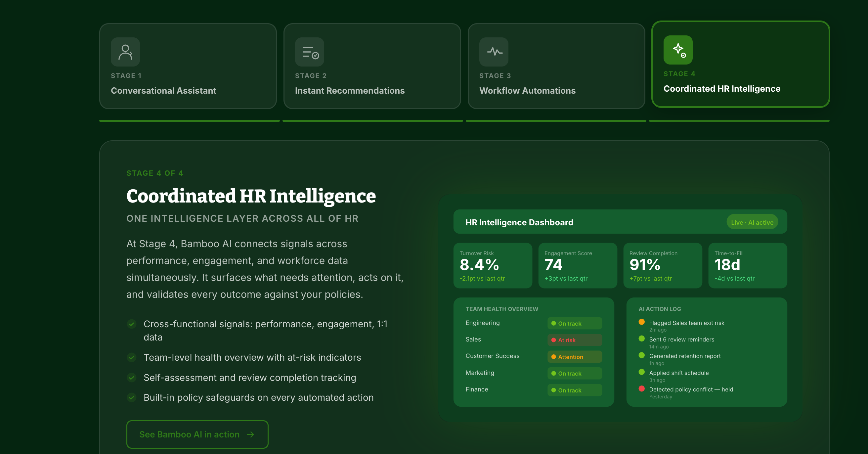
Task: Click checkmark beside Self-assessment and review tracking
Action: [131, 378]
